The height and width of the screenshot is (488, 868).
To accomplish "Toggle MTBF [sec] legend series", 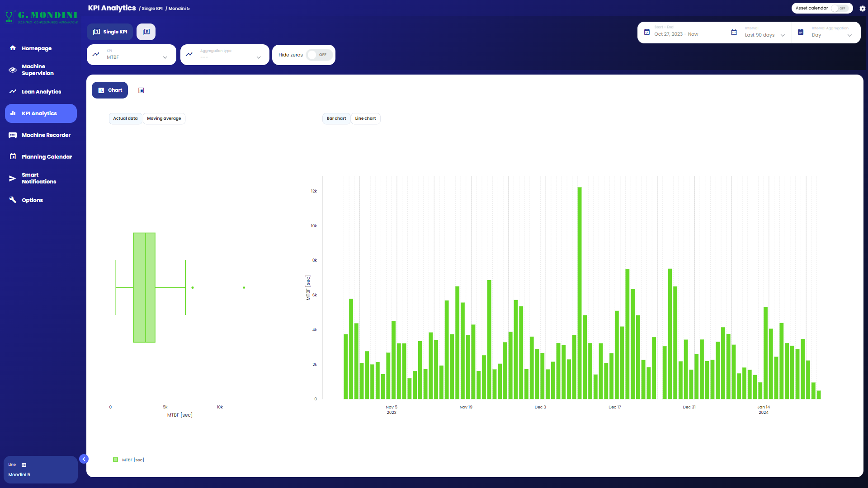I will (128, 460).
